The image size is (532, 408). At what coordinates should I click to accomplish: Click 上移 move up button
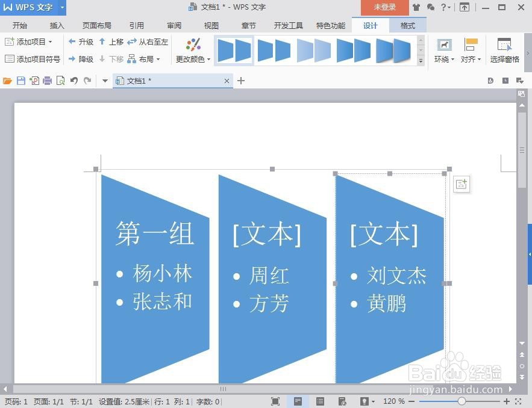tap(111, 42)
